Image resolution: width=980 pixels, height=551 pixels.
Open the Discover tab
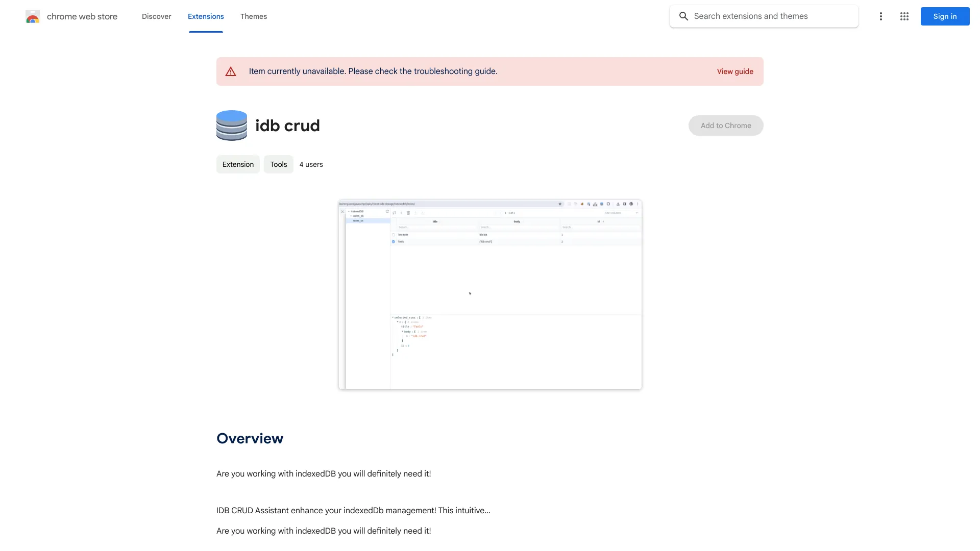[x=156, y=16]
